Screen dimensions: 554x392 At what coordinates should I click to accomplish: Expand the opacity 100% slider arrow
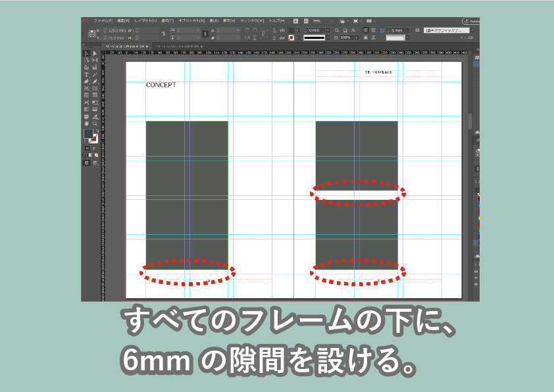(x=357, y=37)
